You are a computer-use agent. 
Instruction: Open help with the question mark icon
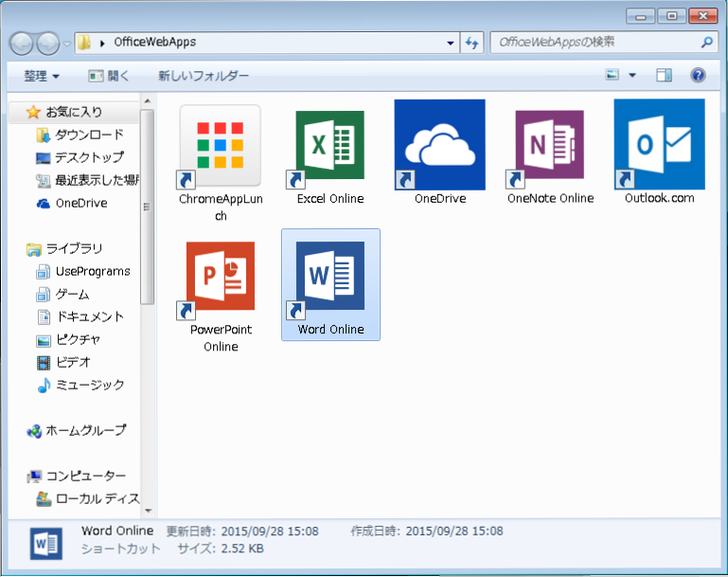tap(698, 75)
